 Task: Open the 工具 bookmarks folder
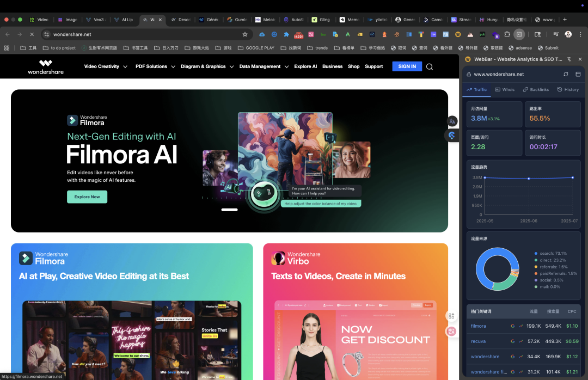(28, 48)
